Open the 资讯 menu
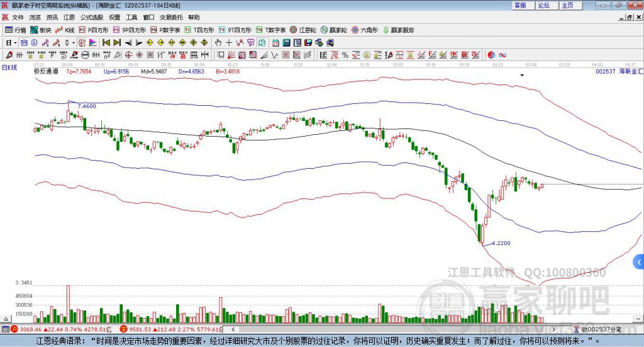 (52, 17)
